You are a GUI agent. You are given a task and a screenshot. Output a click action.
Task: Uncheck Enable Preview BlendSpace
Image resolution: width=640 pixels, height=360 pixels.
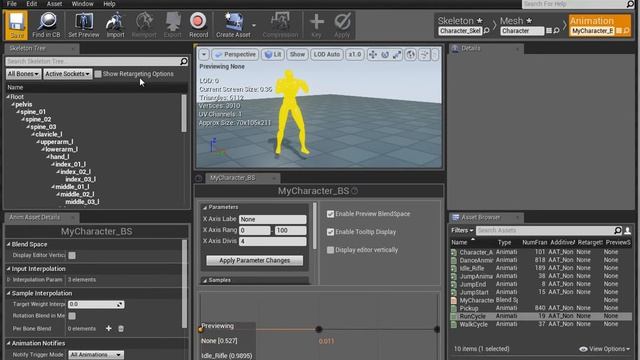[330, 214]
